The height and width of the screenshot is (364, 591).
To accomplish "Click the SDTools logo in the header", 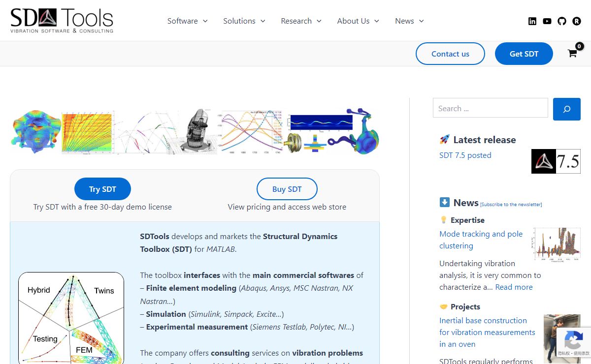I will [62, 21].
